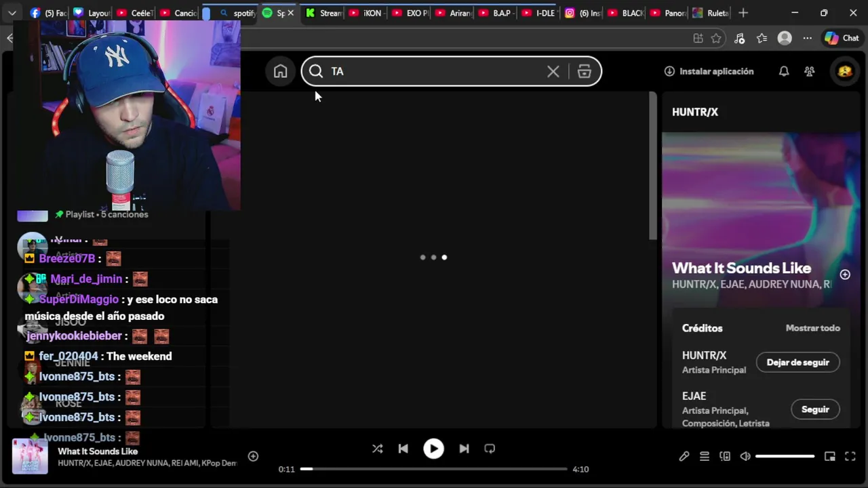This screenshot has height=488, width=868.
Task: Click the main content scrollbar
Action: (x=652, y=166)
